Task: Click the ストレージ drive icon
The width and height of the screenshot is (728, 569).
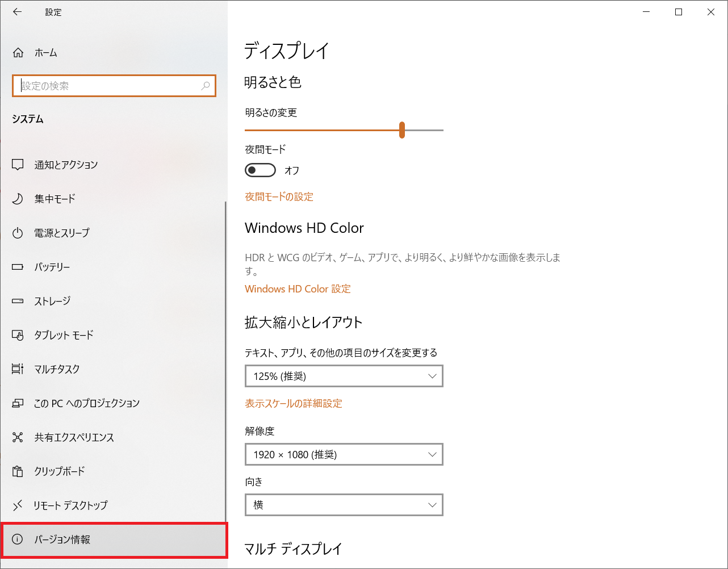Action: (18, 301)
